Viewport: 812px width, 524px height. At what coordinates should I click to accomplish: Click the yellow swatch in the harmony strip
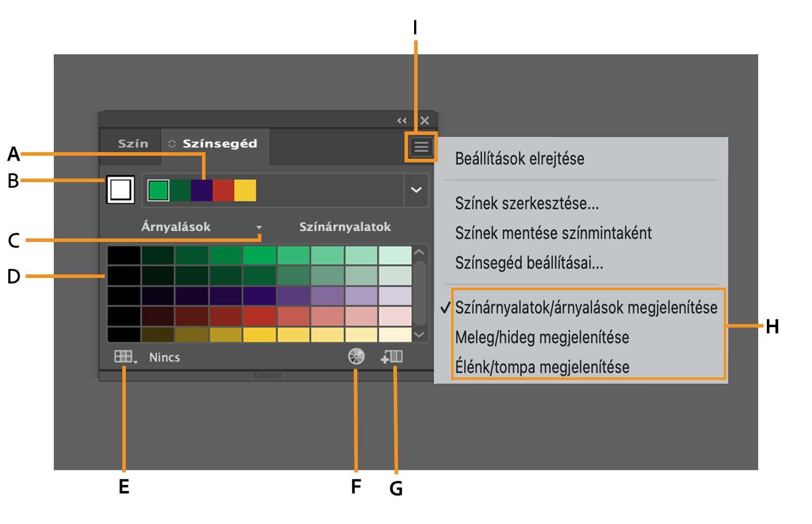[x=245, y=190]
